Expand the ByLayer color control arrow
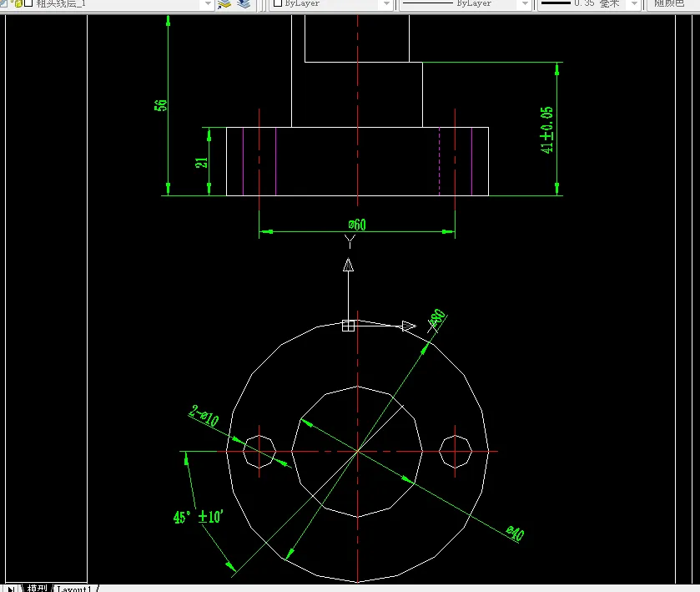 pyautogui.click(x=386, y=3)
